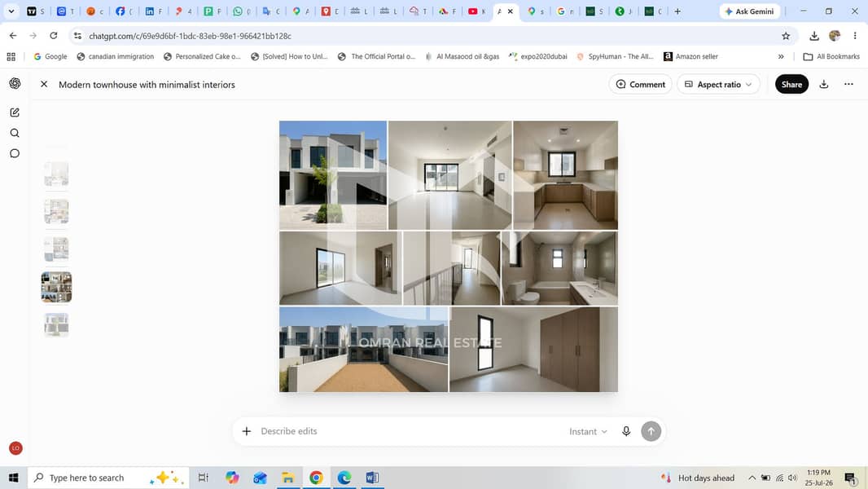Select the last image thumbnail in the left strip
Image resolution: width=868 pixels, height=489 pixels.
[56, 324]
